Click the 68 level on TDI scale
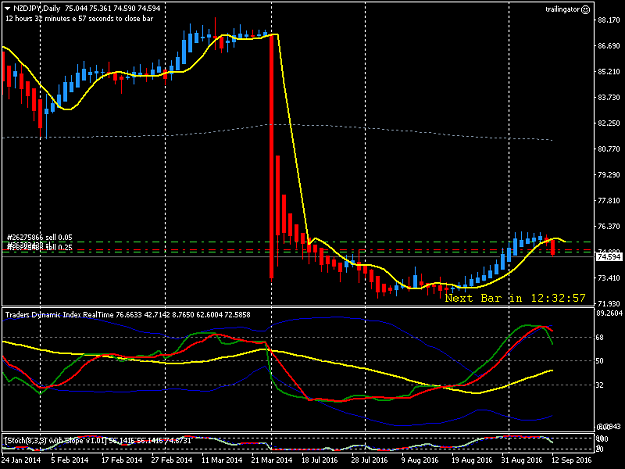The height and width of the screenshot is (469, 625). pyautogui.click(x=599, y=338)
